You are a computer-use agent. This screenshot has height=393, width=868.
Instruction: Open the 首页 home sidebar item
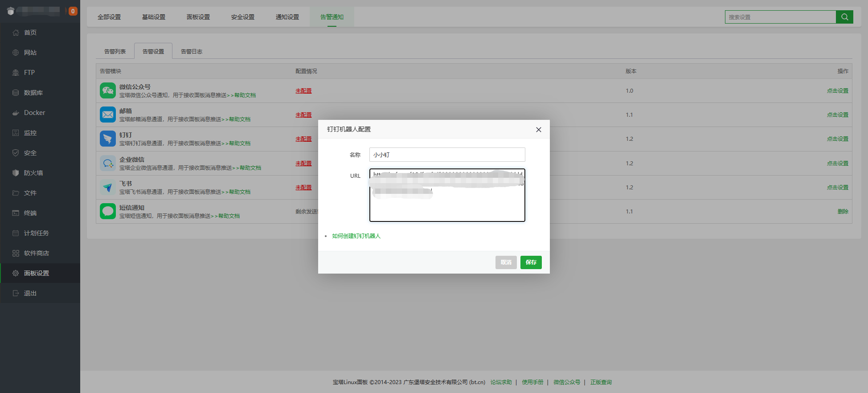(40, 33)
